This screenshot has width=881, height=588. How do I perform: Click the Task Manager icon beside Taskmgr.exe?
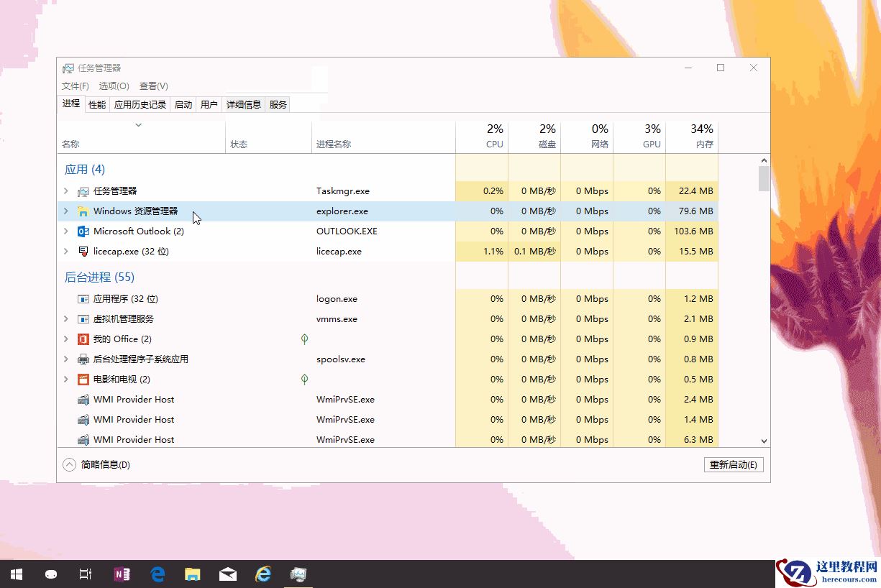click(82, 190)
